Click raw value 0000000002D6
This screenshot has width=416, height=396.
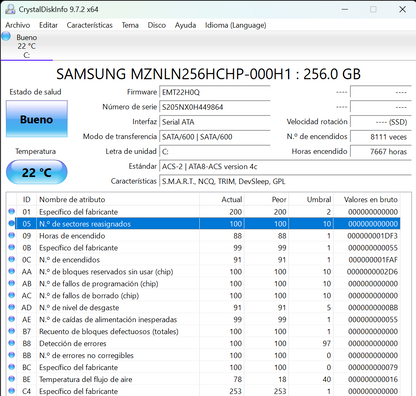[373, 272]
